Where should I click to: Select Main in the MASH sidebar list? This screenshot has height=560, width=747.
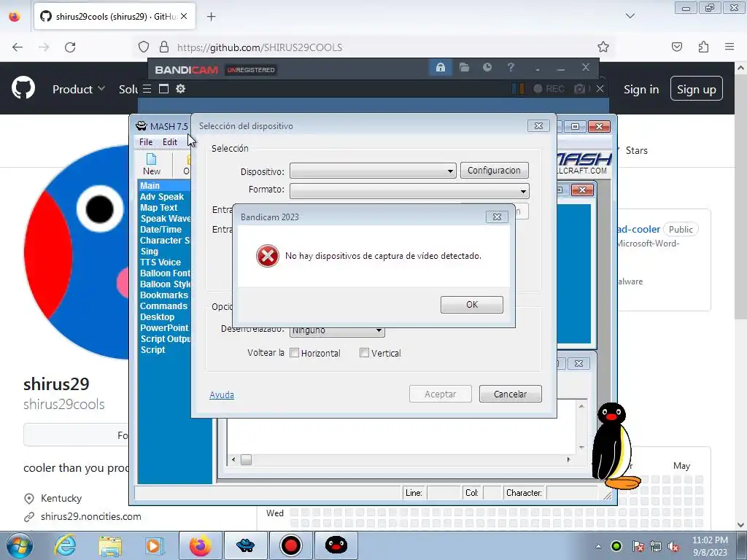click(x=150, y=186)
